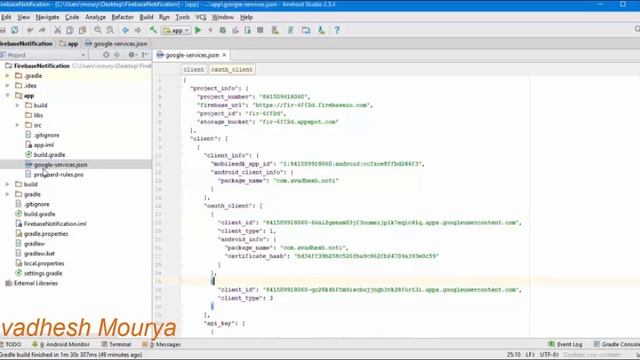This screenshot has height=360, width=640.
Task: Click the AVD Manager icon in toolbar
Action: coord(276,30)
